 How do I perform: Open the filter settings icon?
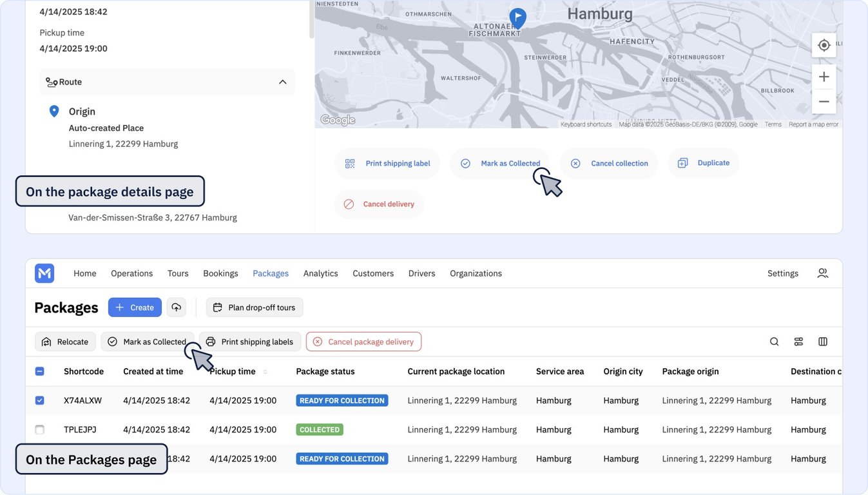pyautogui.click(x=799, y=342)
